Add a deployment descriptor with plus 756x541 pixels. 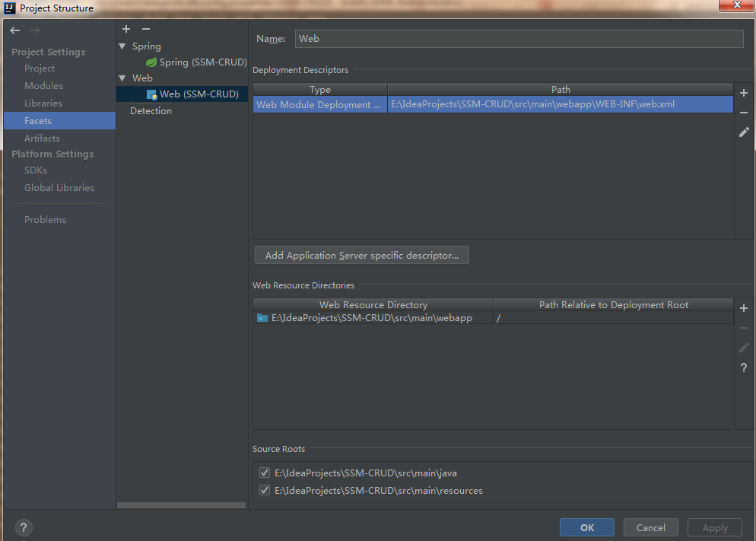(744, 93)
